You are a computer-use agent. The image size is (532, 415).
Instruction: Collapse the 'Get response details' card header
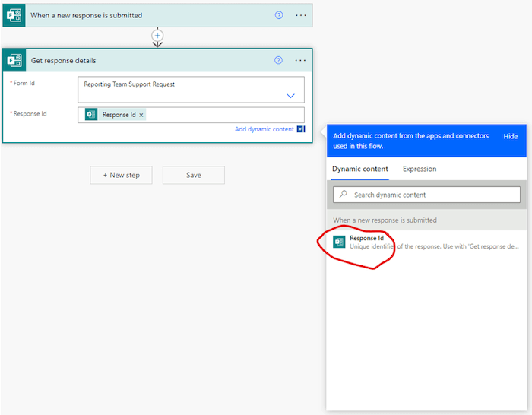157,60
